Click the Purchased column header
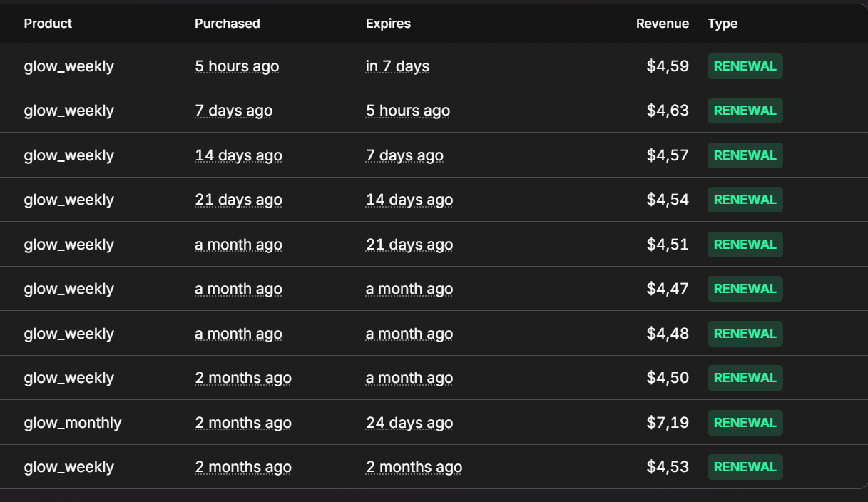 227,24
